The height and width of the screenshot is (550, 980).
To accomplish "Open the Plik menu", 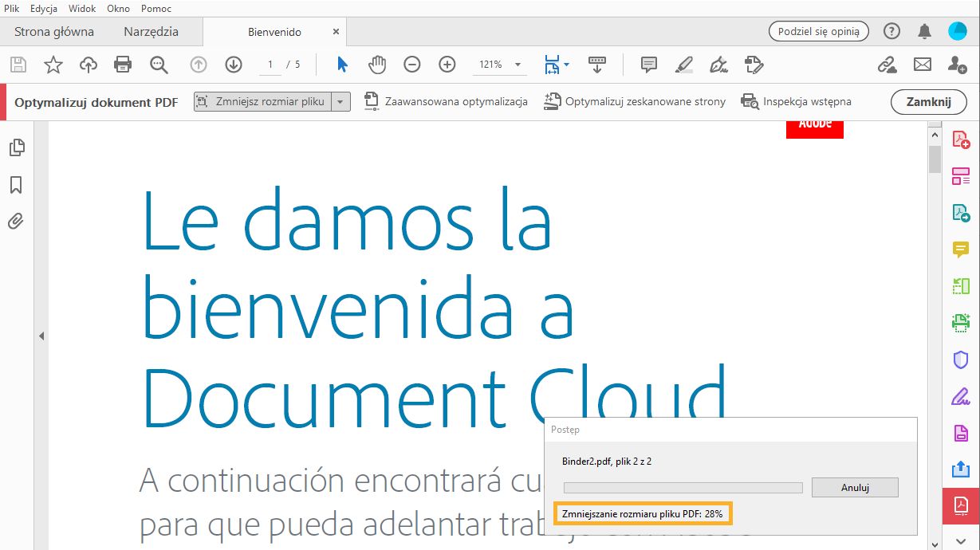I will (x=11, y=9).
